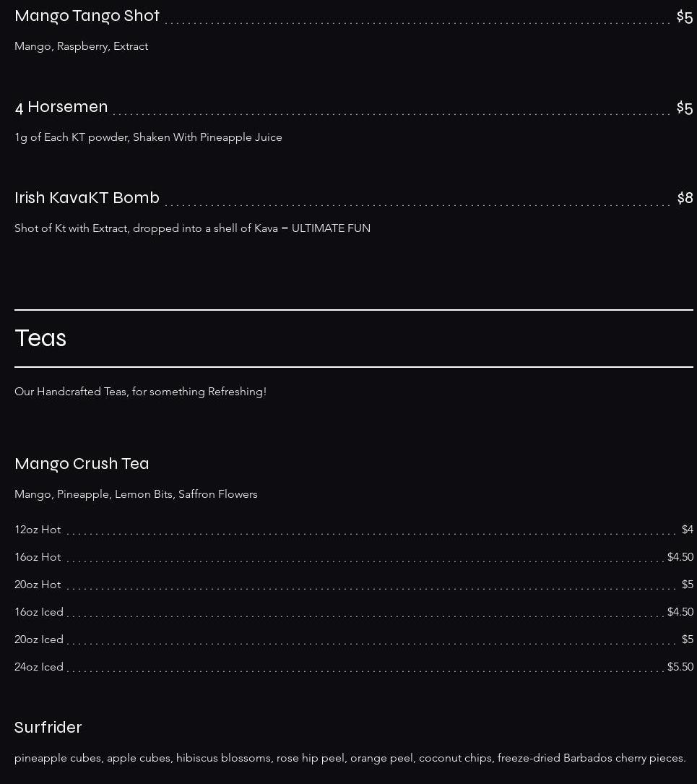Pick the 20oz Hot size option

coord(38,585)
